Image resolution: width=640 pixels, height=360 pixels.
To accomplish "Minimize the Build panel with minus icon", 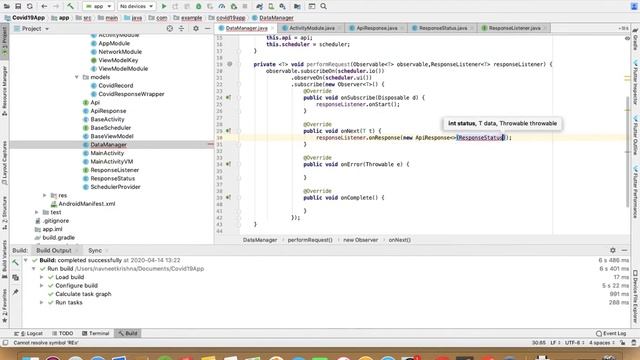I will tap(624, 250).
